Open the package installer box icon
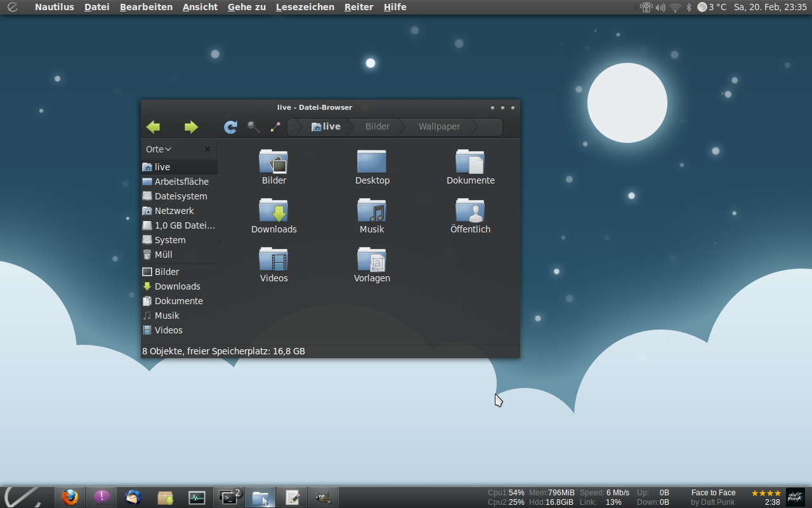Viewport: 812px width, 508px height. click(x=165, y=497)
